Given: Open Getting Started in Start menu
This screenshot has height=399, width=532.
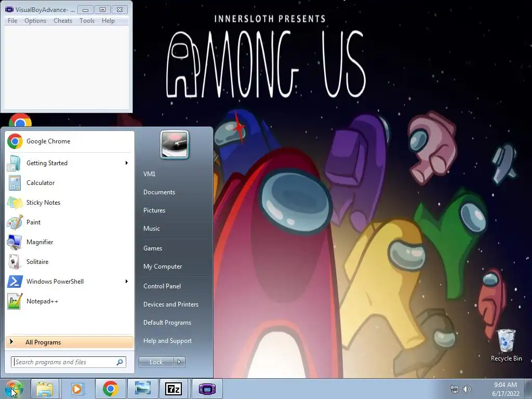Looking at the screenshot, I should coord(70,163).
